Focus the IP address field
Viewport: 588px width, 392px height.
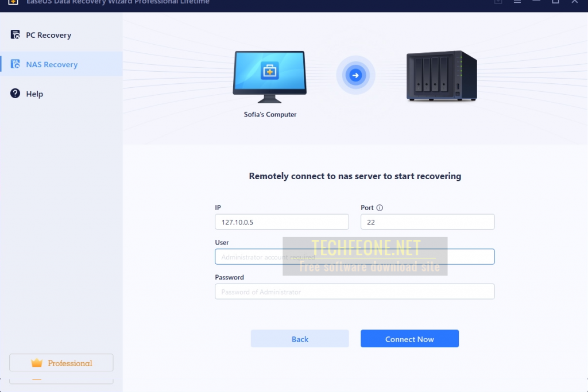(281, 222)
